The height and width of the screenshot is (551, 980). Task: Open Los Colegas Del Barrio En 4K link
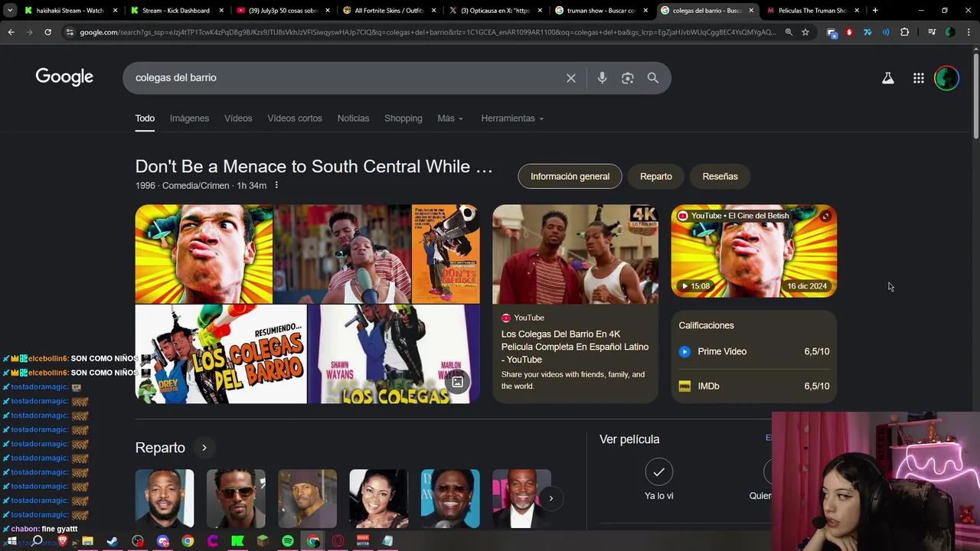(x=575, y=347)
